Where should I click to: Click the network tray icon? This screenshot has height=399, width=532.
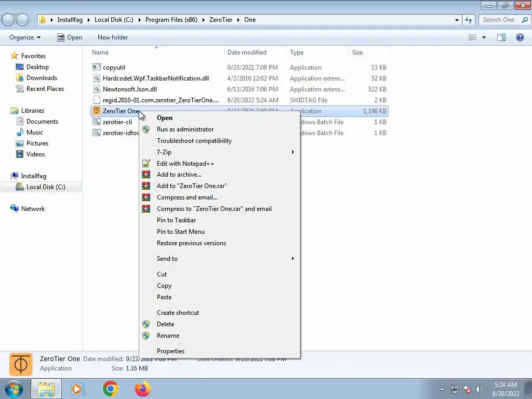454,389
